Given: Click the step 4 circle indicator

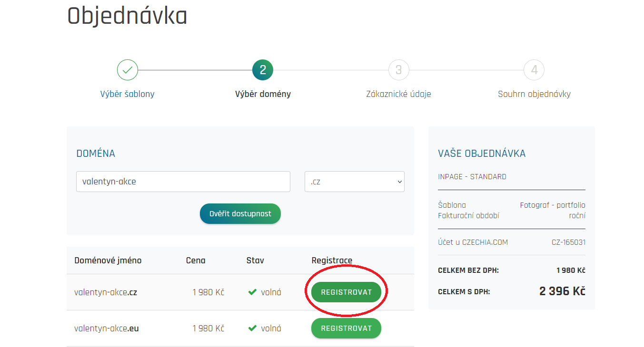Looking at the screenshot, I should point(534,70).
